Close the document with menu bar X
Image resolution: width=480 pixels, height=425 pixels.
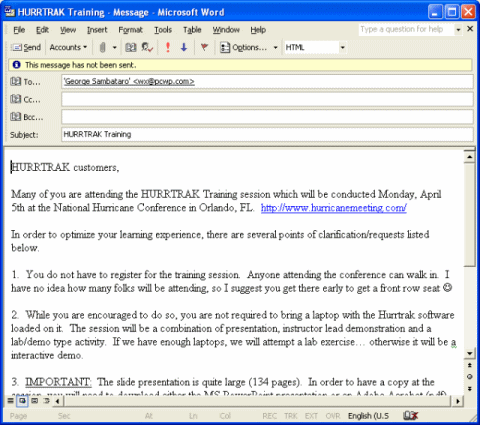(x=470, y=29)
